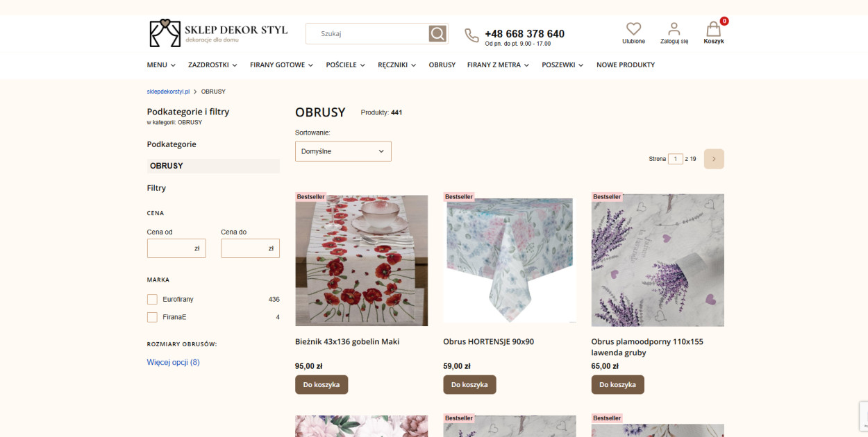
Task: Click the search magnifier icon
Action: click(437, 33)
